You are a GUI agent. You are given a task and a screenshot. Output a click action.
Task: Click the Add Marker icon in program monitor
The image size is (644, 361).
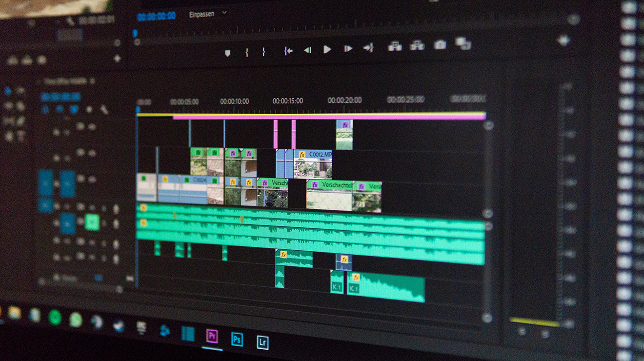coord(227,53)
